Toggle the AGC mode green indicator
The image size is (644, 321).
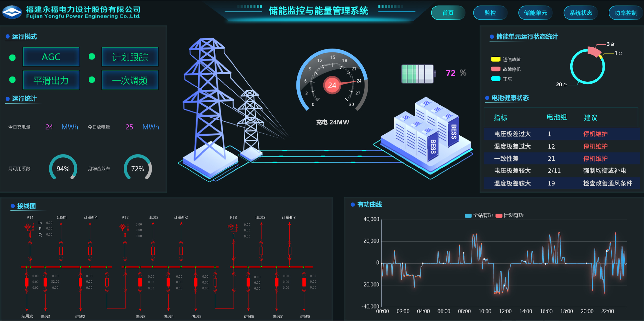click(x=12, y=57)
